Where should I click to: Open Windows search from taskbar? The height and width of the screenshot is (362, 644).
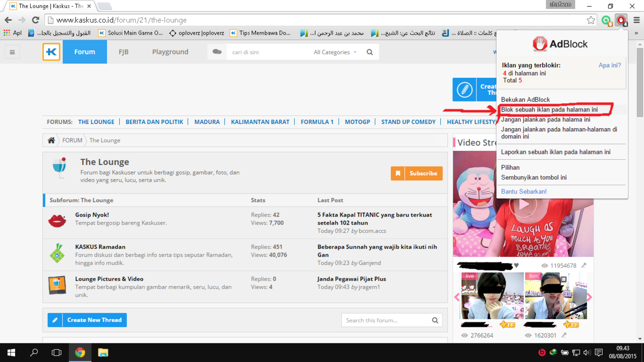pos(34,352)
